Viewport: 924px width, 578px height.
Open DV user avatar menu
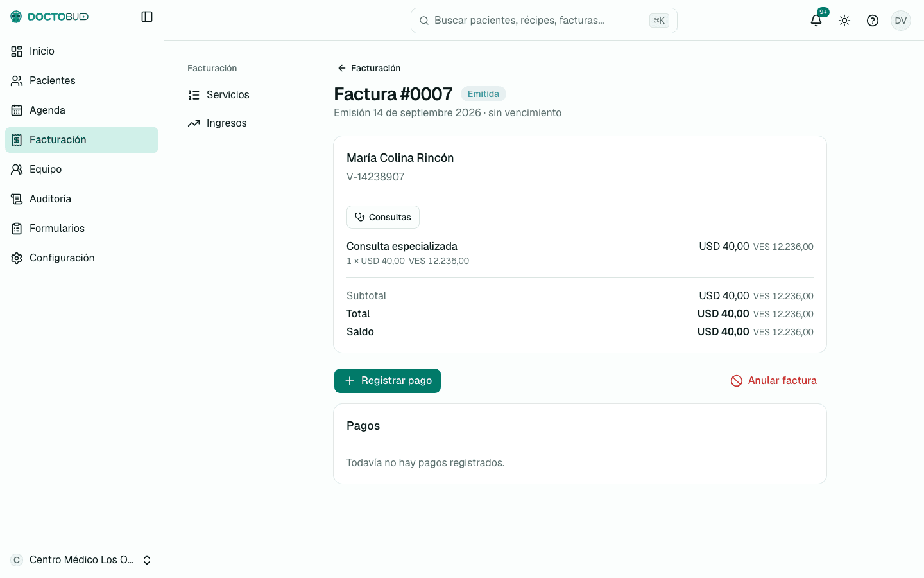point(901,21)
